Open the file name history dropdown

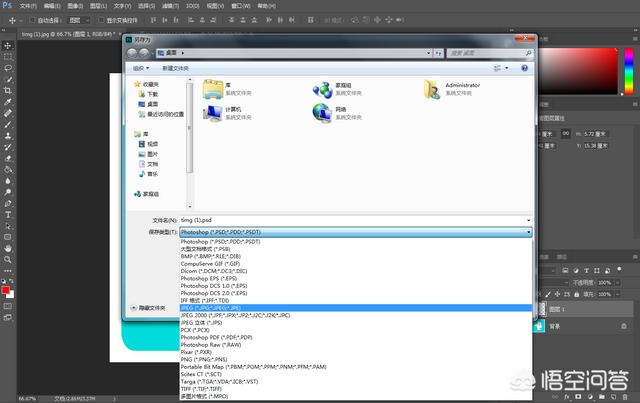tap(529, 220)
